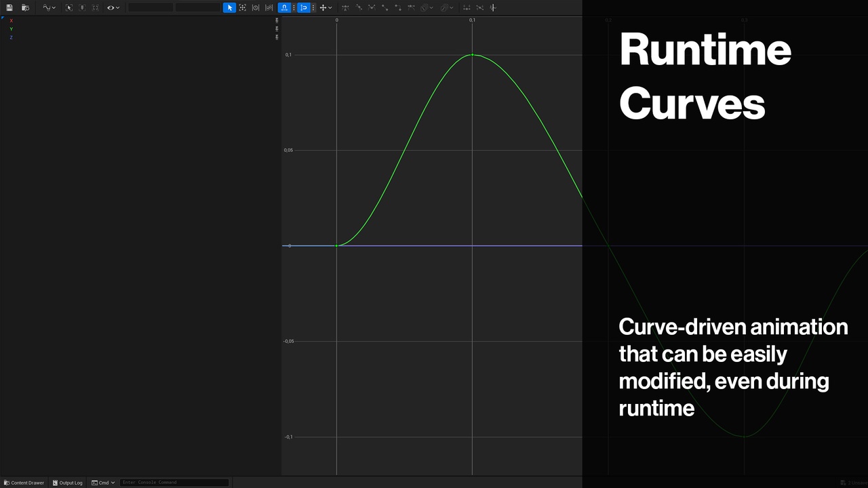Select the Z curve in list
The width and height of the screenshot is (868, 488).
tap(11, 37)
